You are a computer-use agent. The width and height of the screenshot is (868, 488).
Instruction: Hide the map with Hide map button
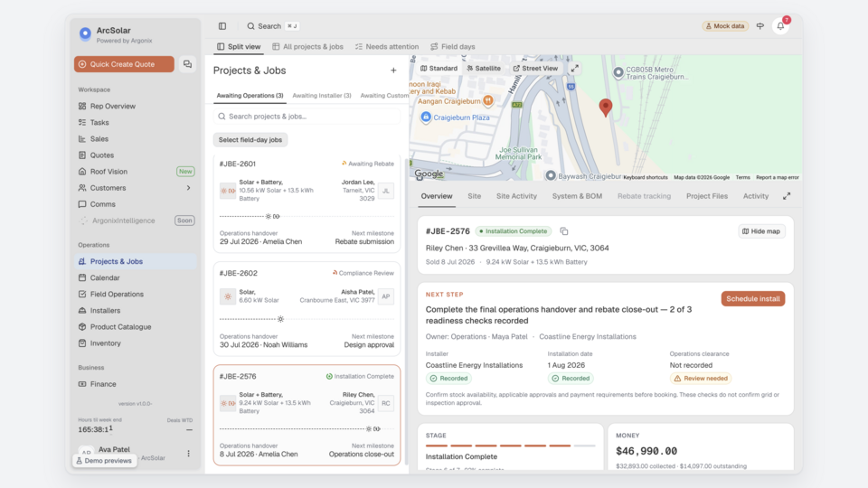pos(761,231)
